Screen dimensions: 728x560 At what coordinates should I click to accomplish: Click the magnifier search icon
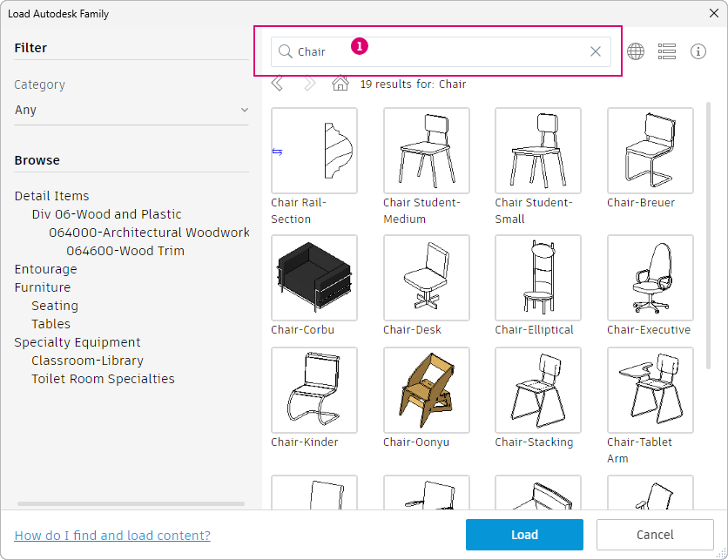coord(285,51)
